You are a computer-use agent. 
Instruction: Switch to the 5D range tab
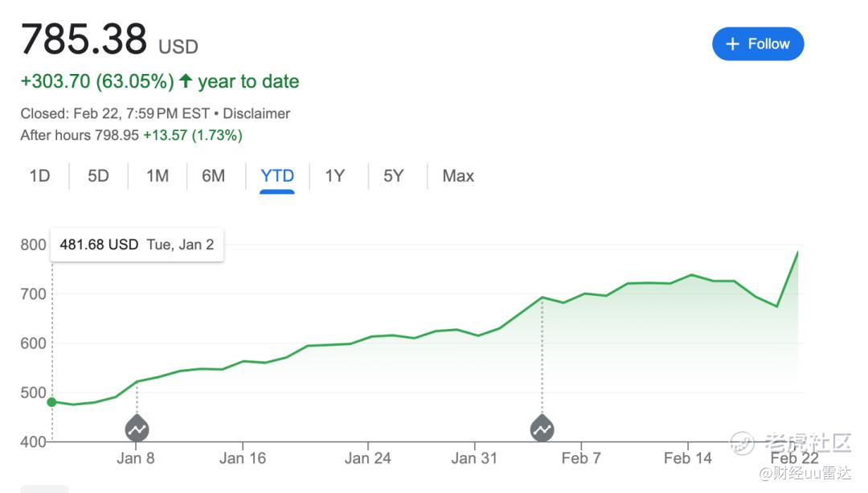pyautogui.click(x=98, y=175)
